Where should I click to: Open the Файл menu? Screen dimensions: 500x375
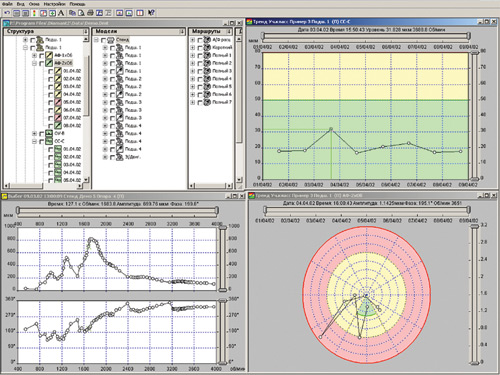7,4
